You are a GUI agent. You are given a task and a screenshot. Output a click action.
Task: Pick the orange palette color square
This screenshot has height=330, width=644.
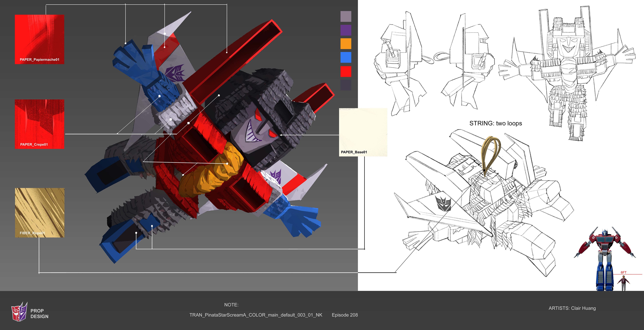point(346,43)
